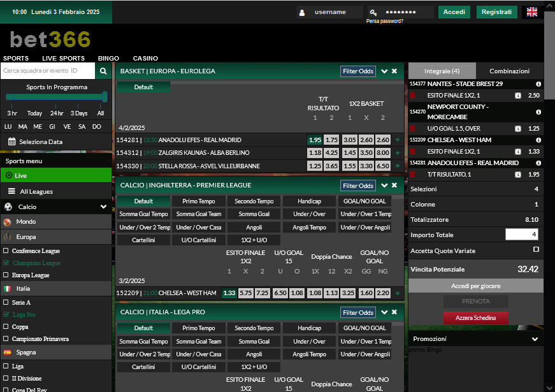Viewport: 555px width, 392px height.
Task: Remove T/T Risultato bet trash icon
Action: [x=412, y=175]
